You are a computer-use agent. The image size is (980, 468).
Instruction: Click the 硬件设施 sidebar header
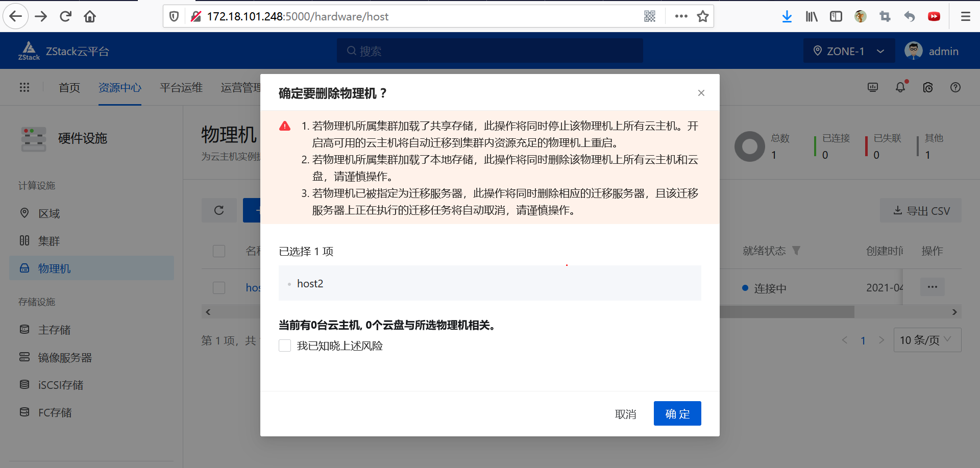(x=82, y=138)
